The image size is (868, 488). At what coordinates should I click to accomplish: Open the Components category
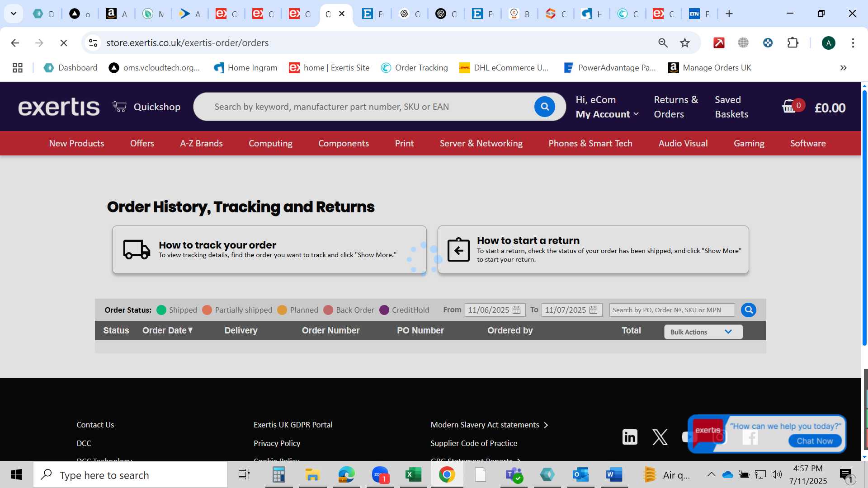click(344, 143)
